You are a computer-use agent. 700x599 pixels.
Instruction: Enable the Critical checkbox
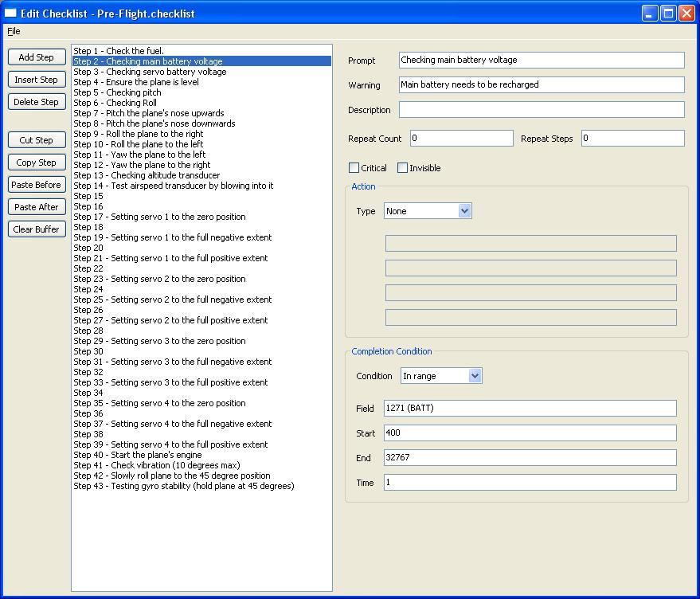point(354,167)
